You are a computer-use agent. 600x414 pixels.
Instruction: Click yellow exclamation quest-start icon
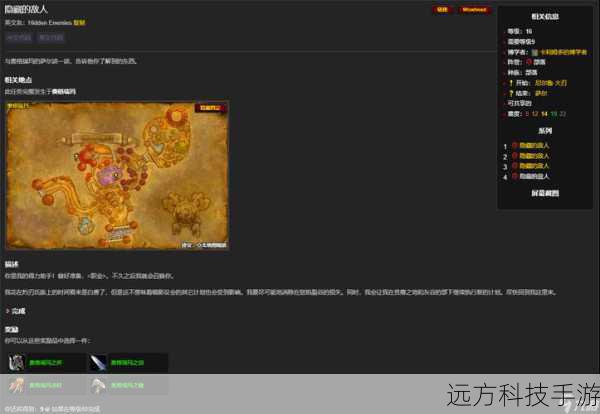pyautogui.click(x=511, y=83)
